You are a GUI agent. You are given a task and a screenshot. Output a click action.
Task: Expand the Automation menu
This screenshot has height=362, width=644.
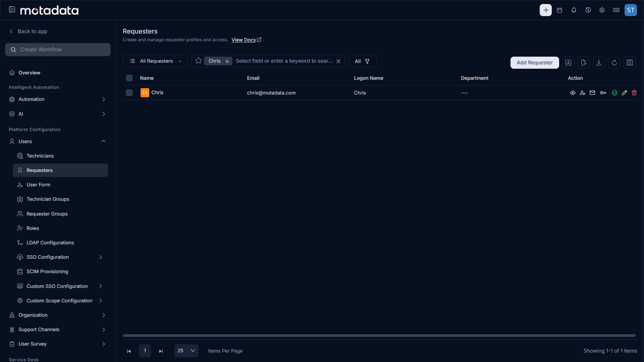click(57, 99)
